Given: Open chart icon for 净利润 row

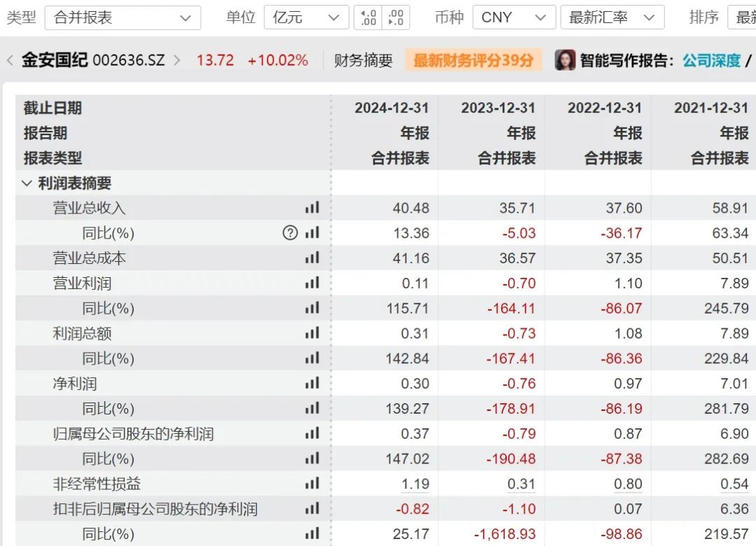Looking at the screenshot, I should pyautogui.click(x=312, y=383).
